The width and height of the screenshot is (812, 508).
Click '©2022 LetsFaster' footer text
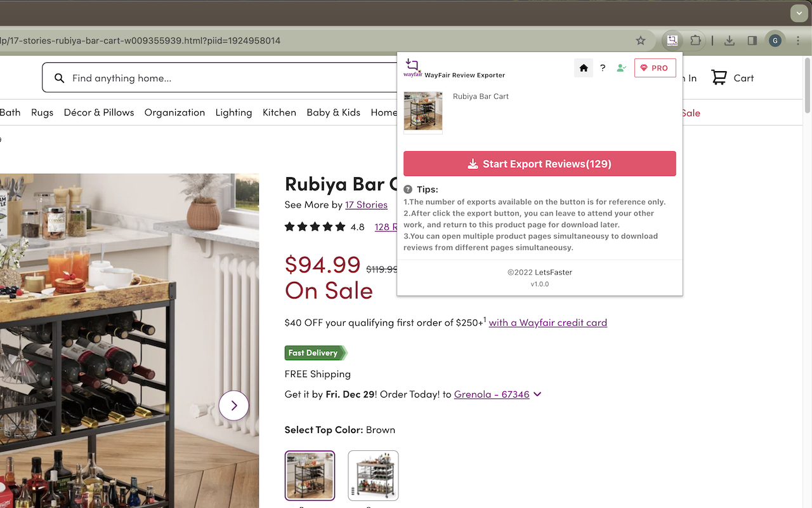click(x=540, y=272)
